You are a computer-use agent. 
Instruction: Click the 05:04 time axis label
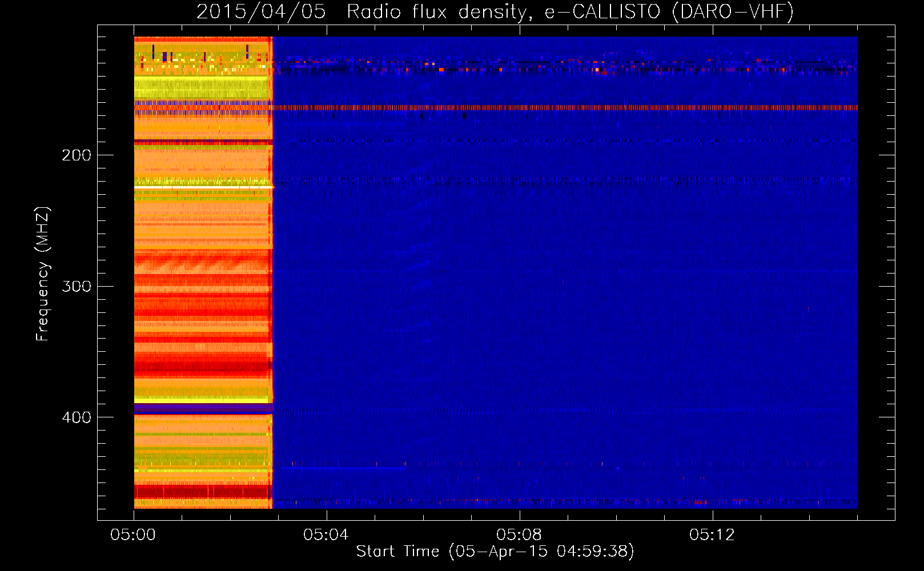(326, 534)
